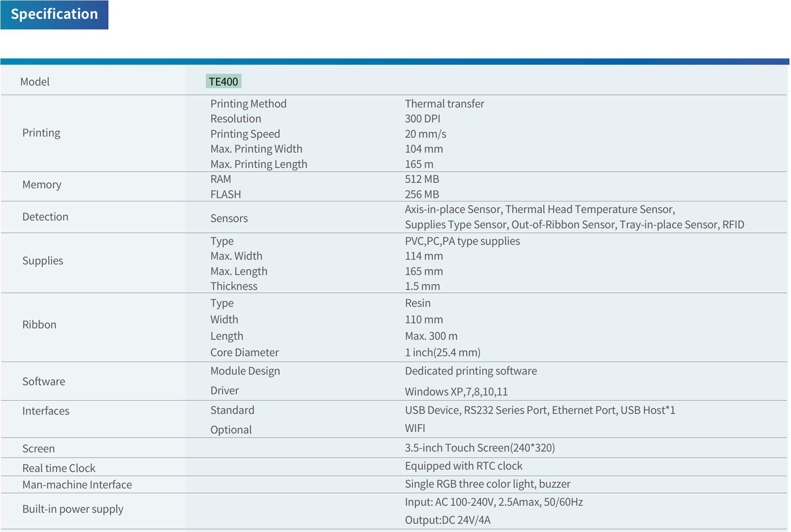
Task: Click the Sensors label
Action: (229, 218)
